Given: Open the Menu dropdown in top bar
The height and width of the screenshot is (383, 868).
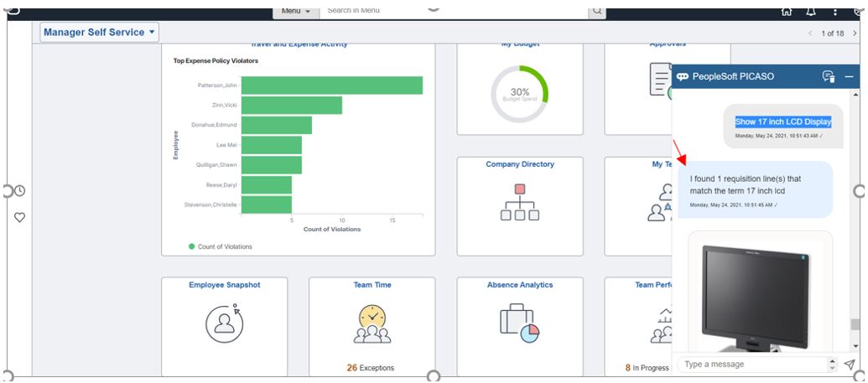Looking at the screenshot, I should (x=296, y=11).
